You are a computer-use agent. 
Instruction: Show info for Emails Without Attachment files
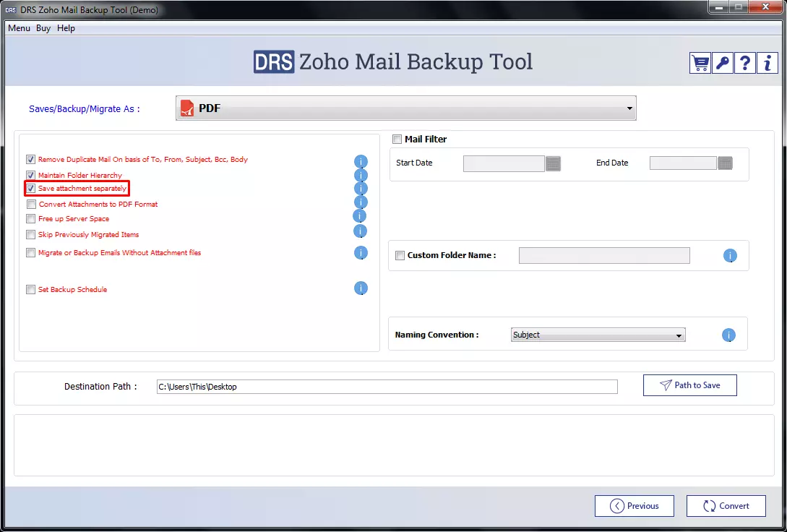(361, 253)
